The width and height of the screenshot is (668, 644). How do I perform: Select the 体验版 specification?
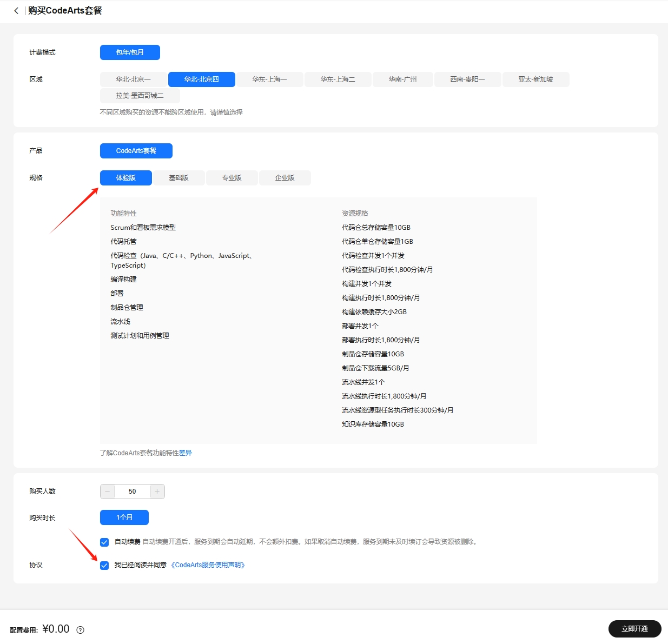click(125, 178)
